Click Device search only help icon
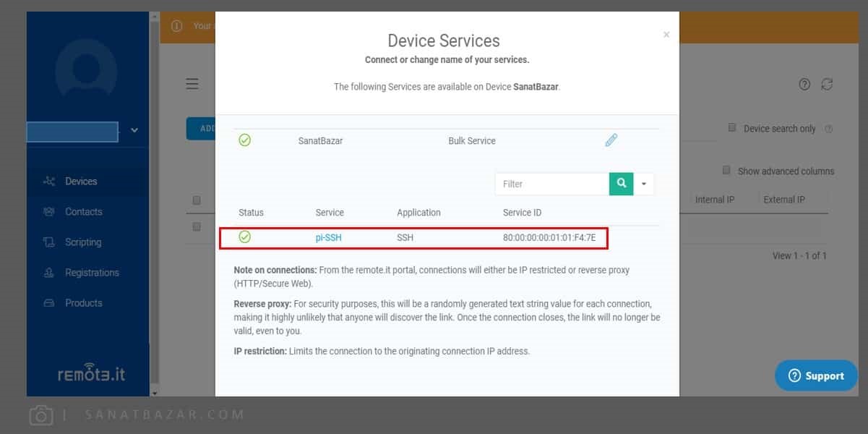This screenshot has height=434, width=868. click(829, 129)
